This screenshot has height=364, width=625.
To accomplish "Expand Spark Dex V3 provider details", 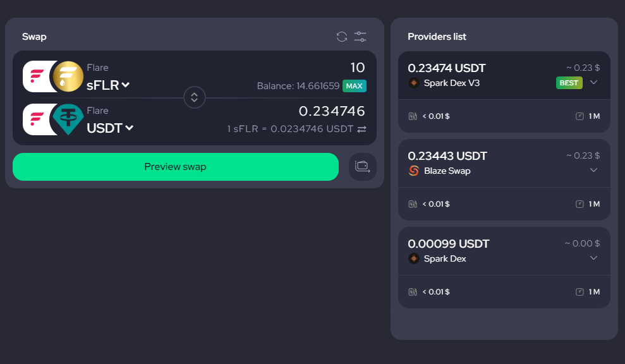I will coord(593,82).
